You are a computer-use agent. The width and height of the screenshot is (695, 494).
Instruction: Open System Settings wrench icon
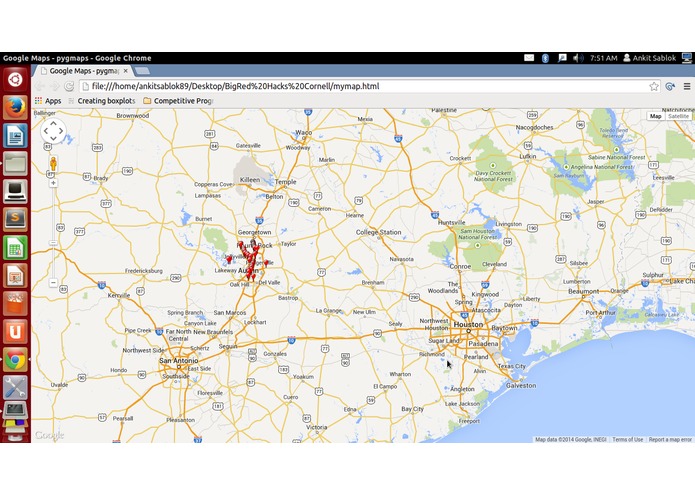tap(15, 387)
